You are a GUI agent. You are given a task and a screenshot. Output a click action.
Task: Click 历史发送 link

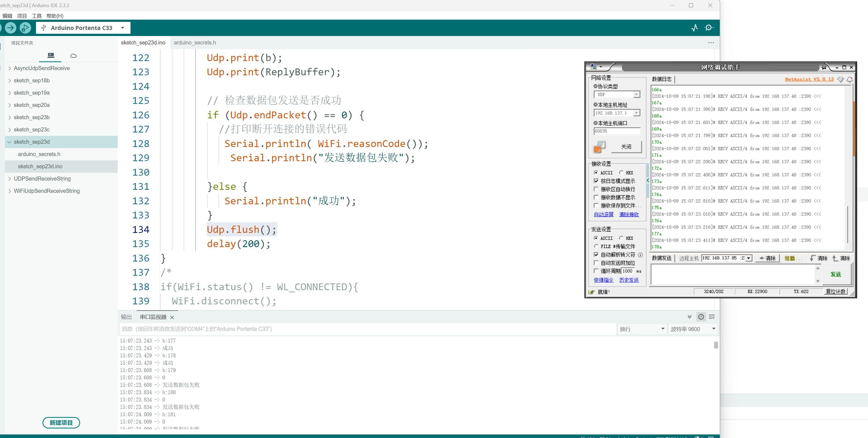(629, 280)
